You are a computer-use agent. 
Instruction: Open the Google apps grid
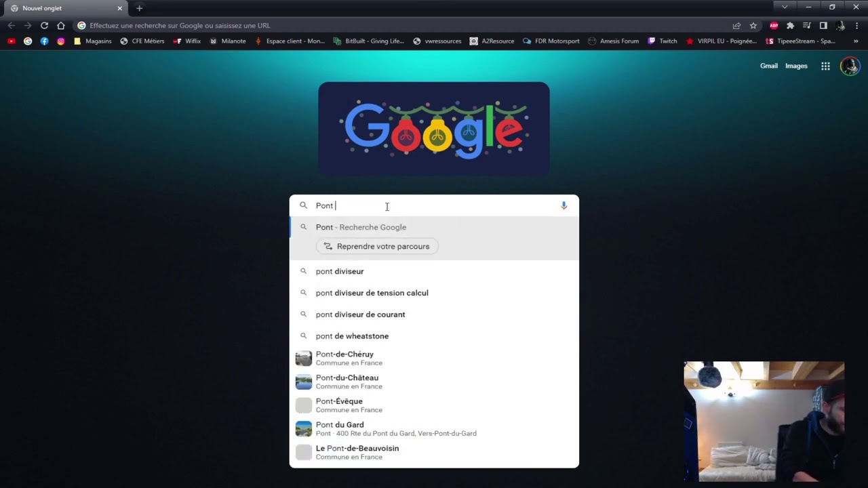click(x=825, y=66)
